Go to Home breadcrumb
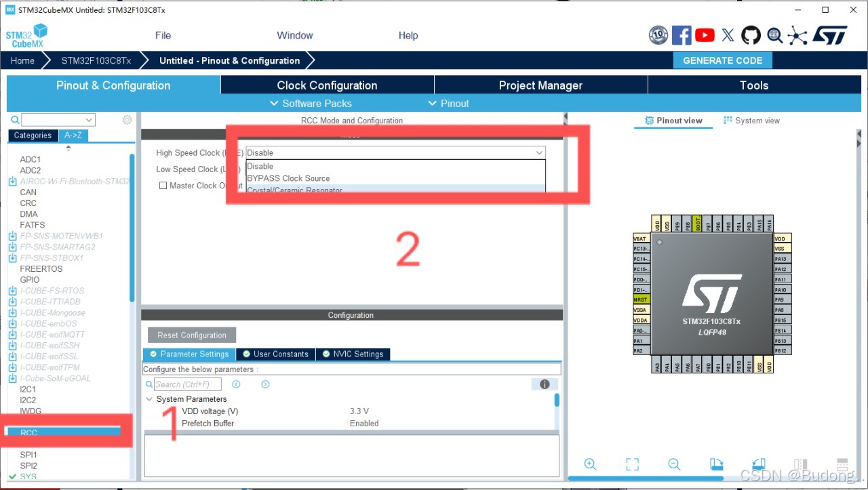Viewport: 868px width, 490px height. 22,60
